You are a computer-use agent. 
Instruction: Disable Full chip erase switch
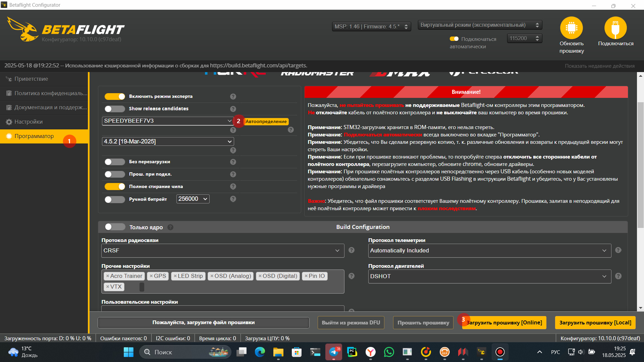pos(115,186)
